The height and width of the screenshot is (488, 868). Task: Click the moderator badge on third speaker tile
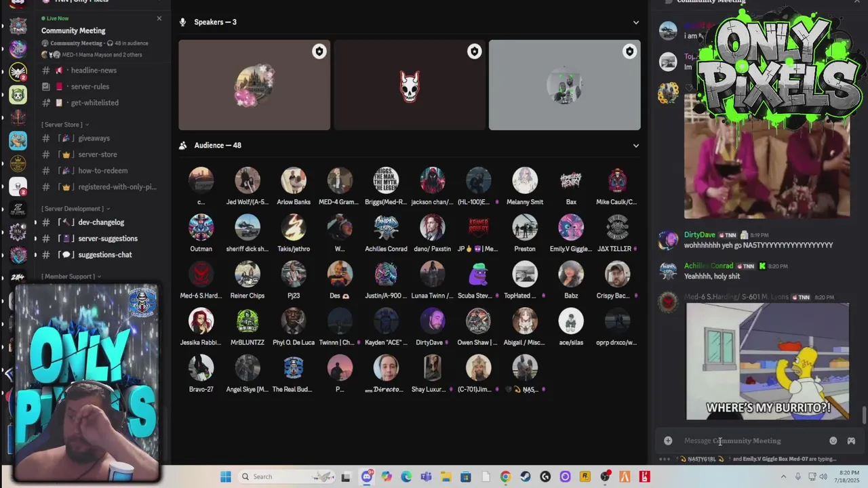pyautogui.click(x=629, y=52)
